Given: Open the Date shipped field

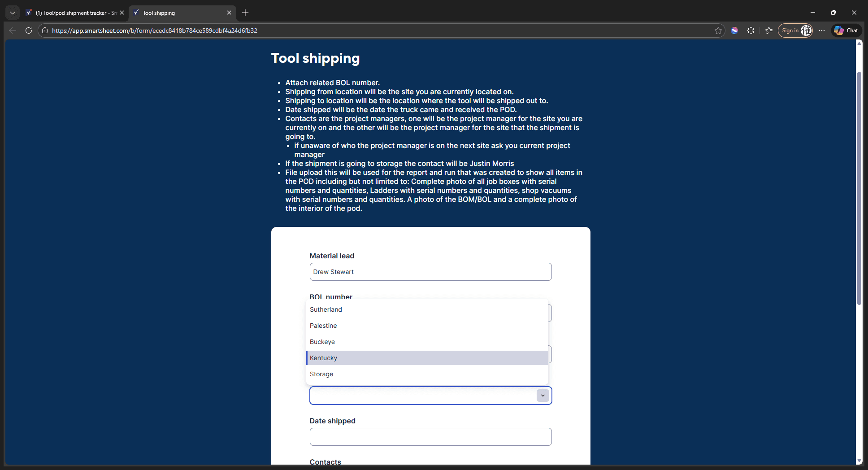Looking at the screenshot, I should [x=430, y=437].
